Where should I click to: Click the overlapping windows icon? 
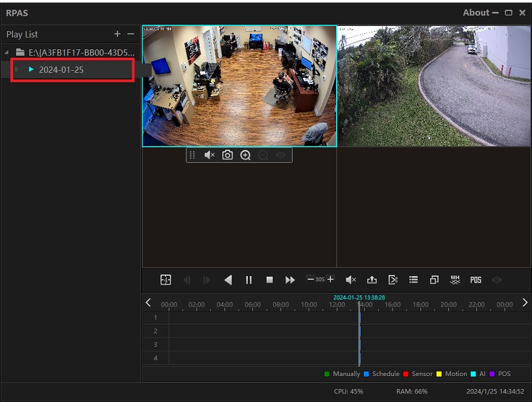[x=434, y=280]
